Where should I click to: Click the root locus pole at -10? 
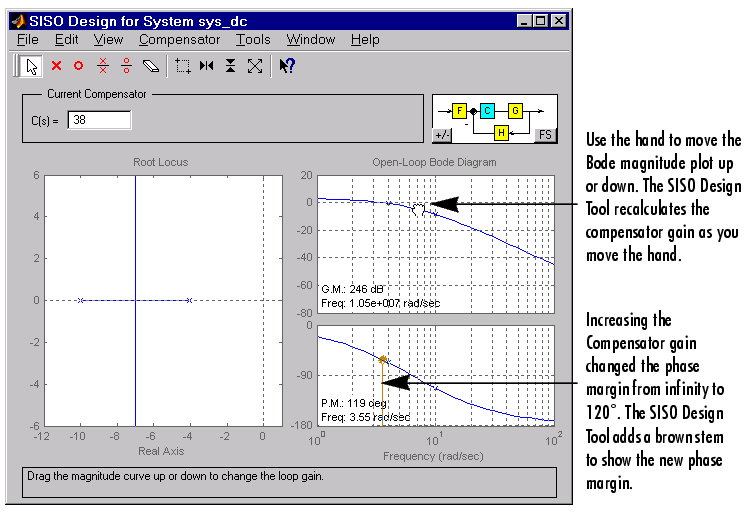[x=81, y=301]
